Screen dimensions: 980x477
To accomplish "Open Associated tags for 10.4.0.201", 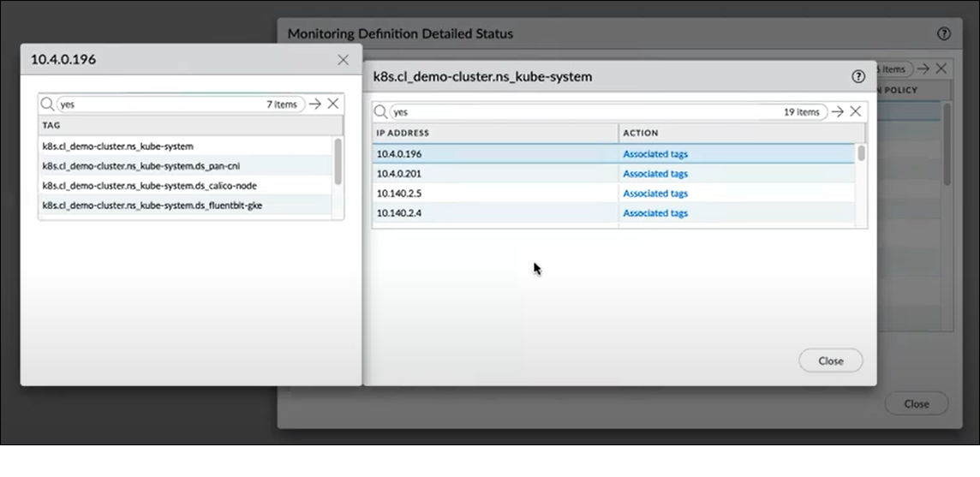I will click(x=655, y=174).
